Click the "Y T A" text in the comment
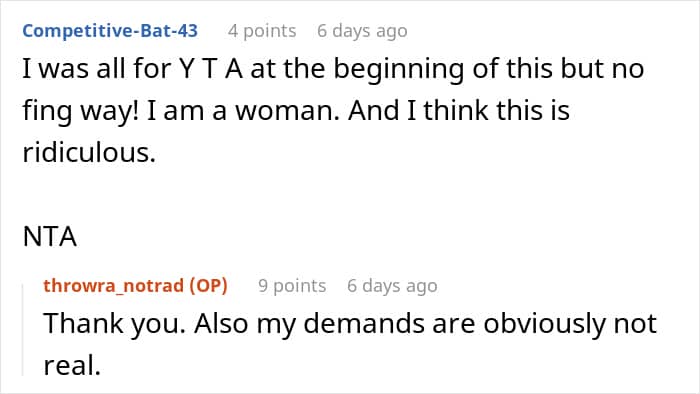The height and width of the screenshot is (394, 700). [211, 69]
